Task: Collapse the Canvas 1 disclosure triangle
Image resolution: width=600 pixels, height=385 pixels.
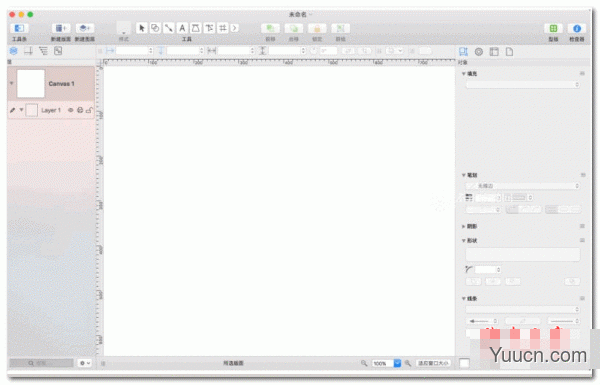Action: 11,83
